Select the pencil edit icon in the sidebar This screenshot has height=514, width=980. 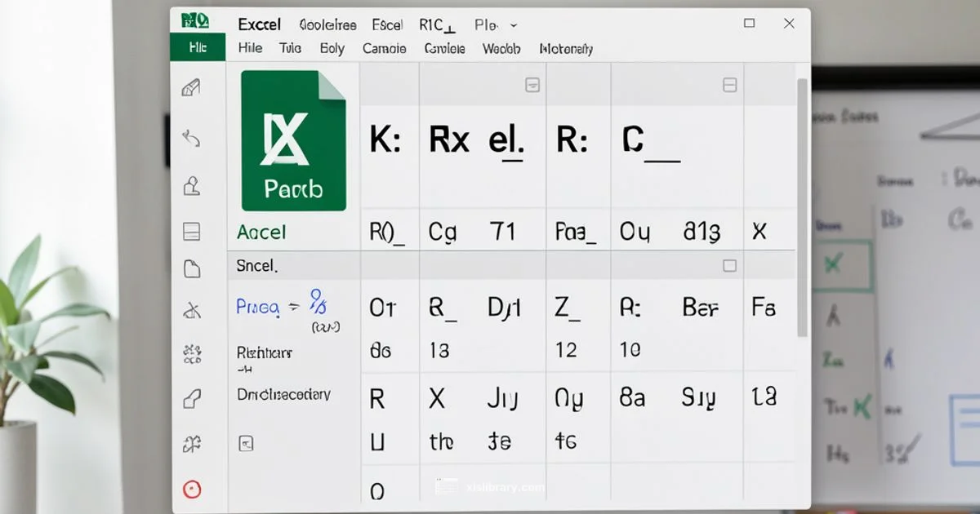[x=192, y=88]
